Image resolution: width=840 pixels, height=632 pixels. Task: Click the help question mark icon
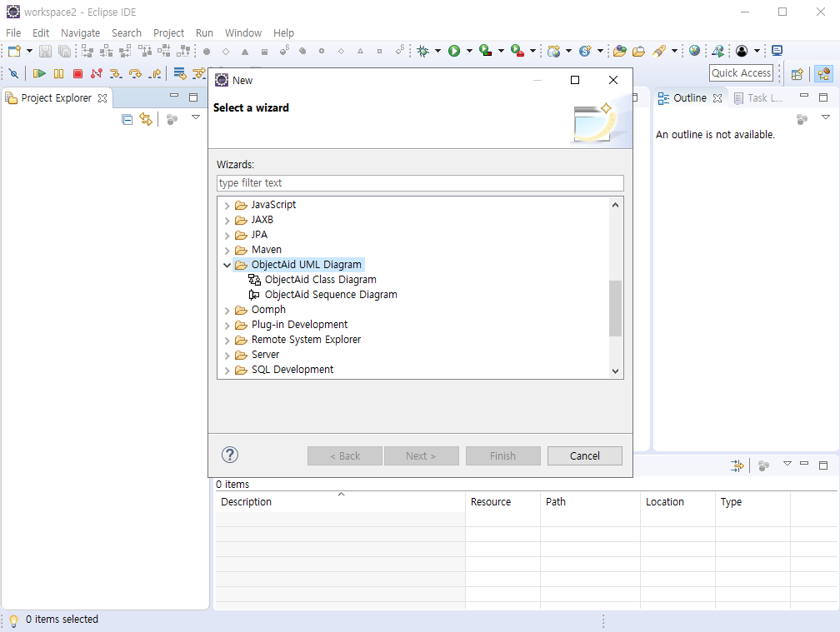click(x=230, y=455)
